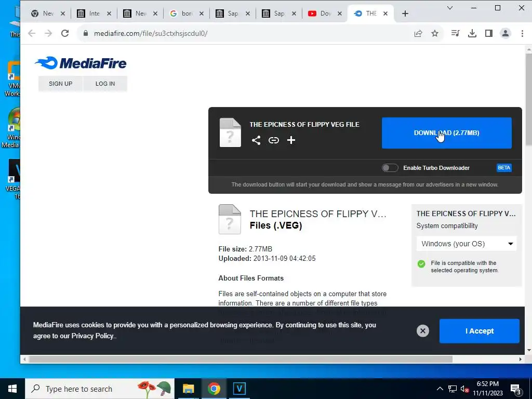This screenshot has height=399, width=532.
Task: Select the VMware Workstation desktop shortcut
Action: [x=12, y=79]
